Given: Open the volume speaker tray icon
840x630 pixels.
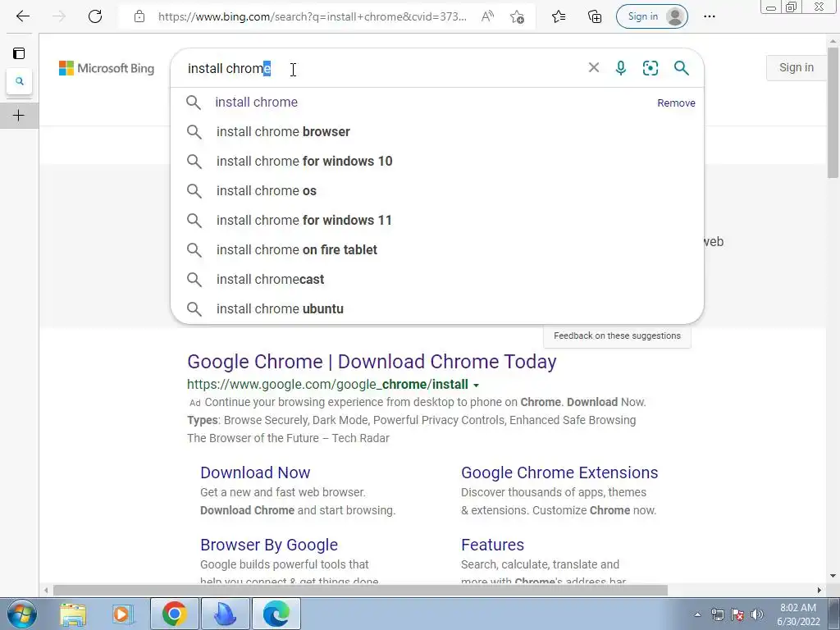Looking at the screenshot, I should pos(757,614).
